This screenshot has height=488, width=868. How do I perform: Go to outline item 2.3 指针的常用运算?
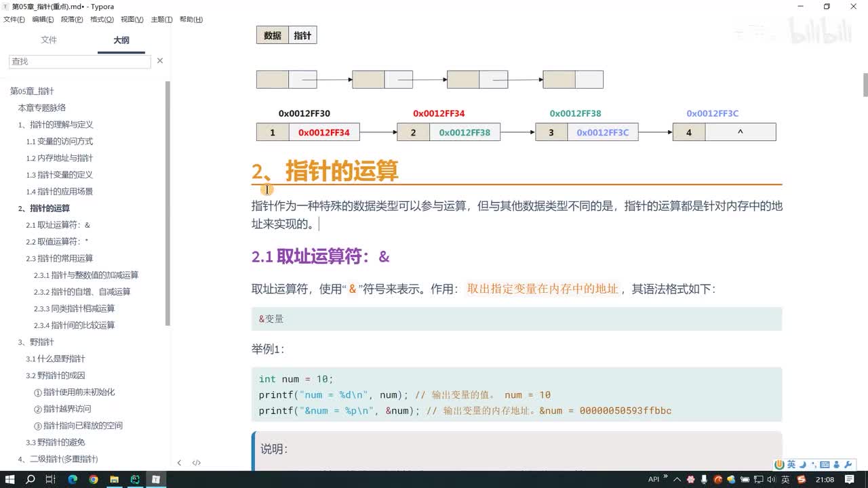point(60,258)
